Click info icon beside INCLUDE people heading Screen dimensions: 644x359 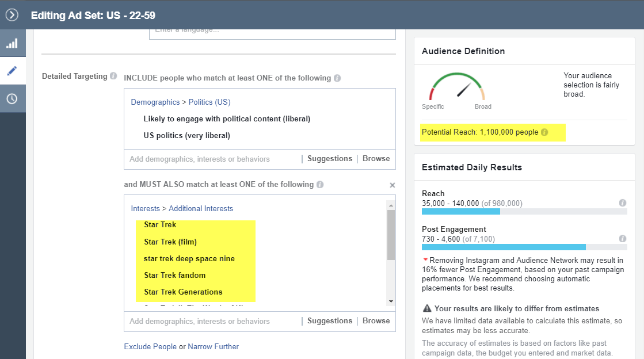pyautogui.click(x=337, y=78)
